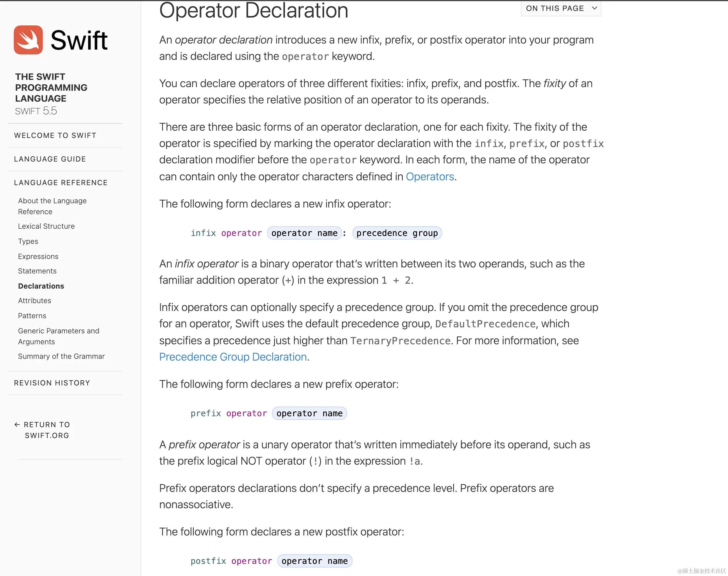This screenshot has height=576, width=728.
Task: Click the back arrow beside Return to Swift.org
Action: [x=17, y=424]
